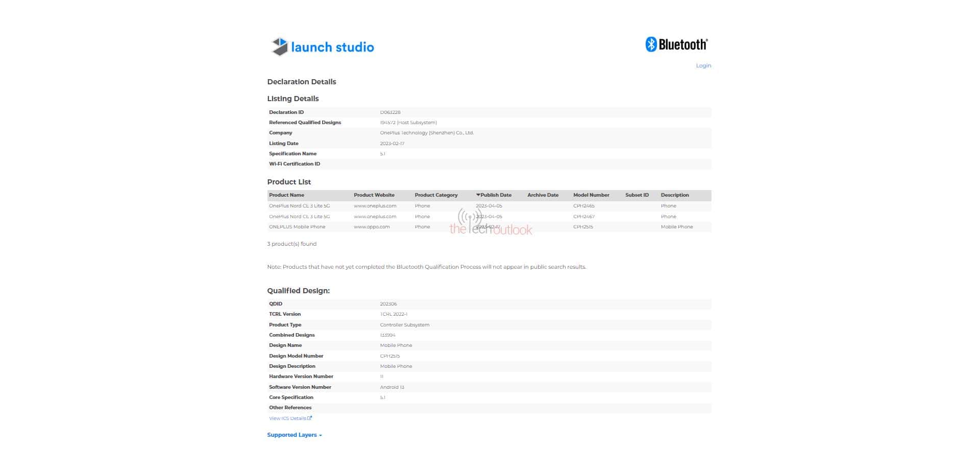Click the '3 product(s) found' text
The width and height of the screenshot is (980, 470).
click(292, 244)
